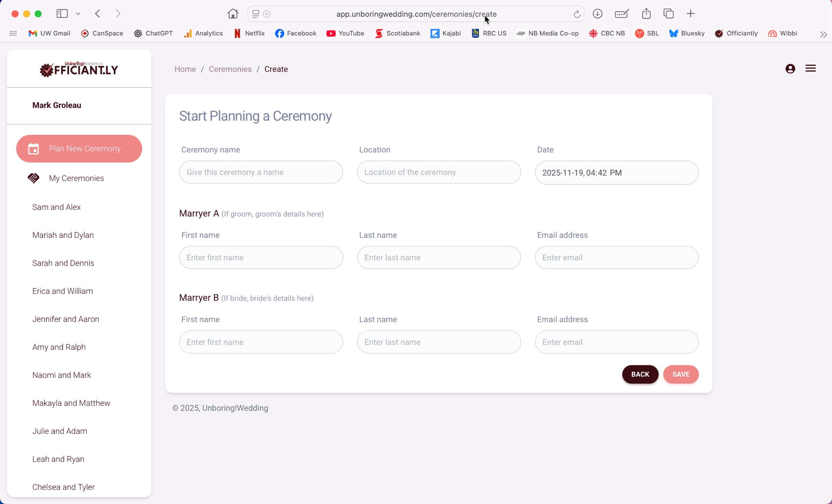Viewport: 832px width, 504px height.
Task: Open Safari downloads icon
Action: click(x=597, y=14)
